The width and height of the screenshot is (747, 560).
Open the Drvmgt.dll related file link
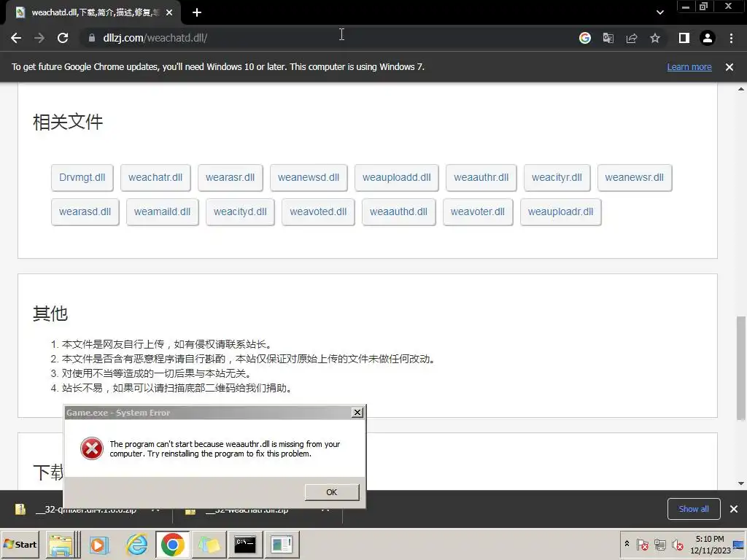82,178
